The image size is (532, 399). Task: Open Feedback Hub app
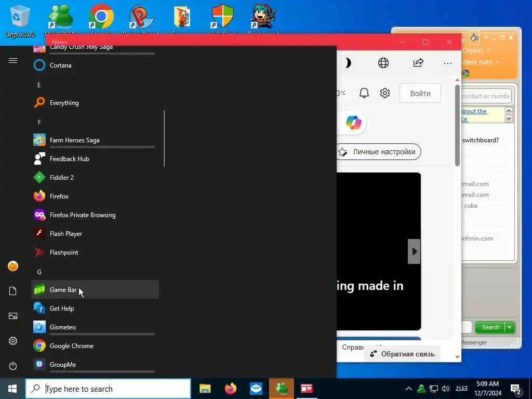tap(95, 158)
